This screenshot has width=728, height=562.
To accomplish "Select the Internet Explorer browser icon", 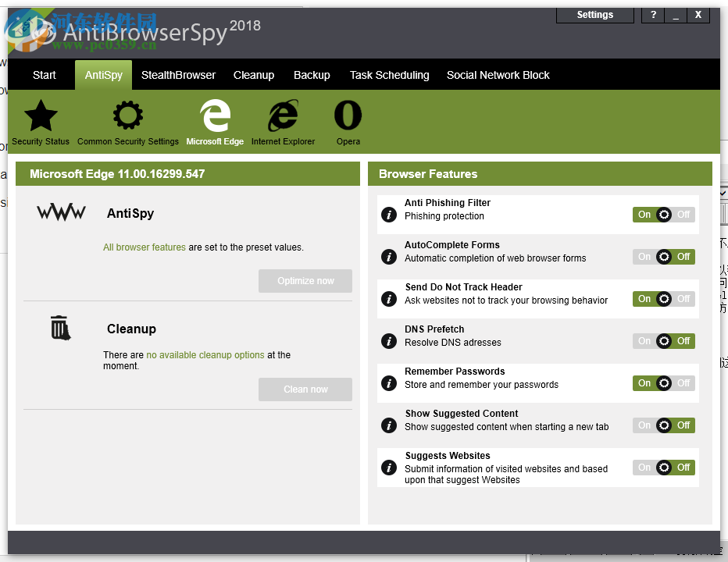I will (x=283, y=116).
